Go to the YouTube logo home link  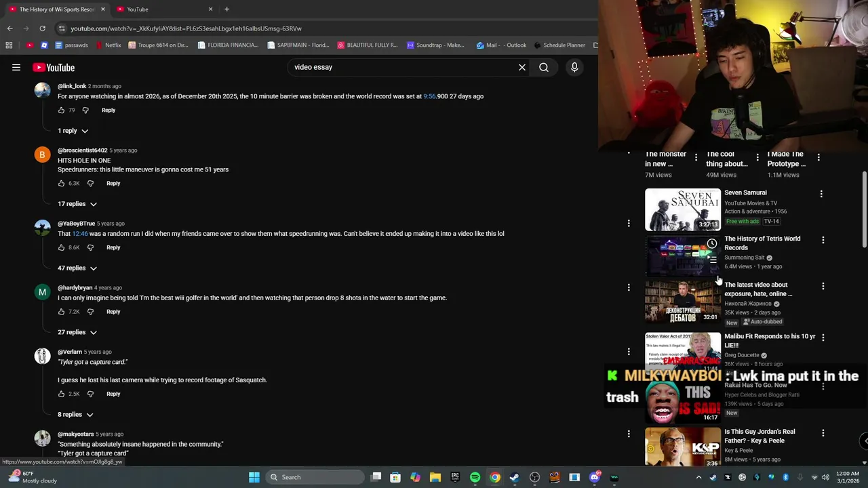click(x=54, y=67)
